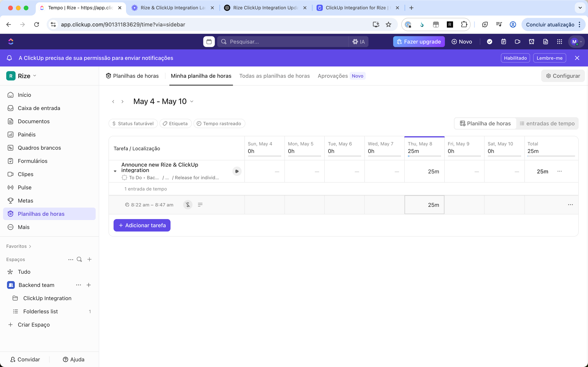Screen dimensions: 588x367
Task: Enable notifications with the Habilitado button
Action: point(515,58)
